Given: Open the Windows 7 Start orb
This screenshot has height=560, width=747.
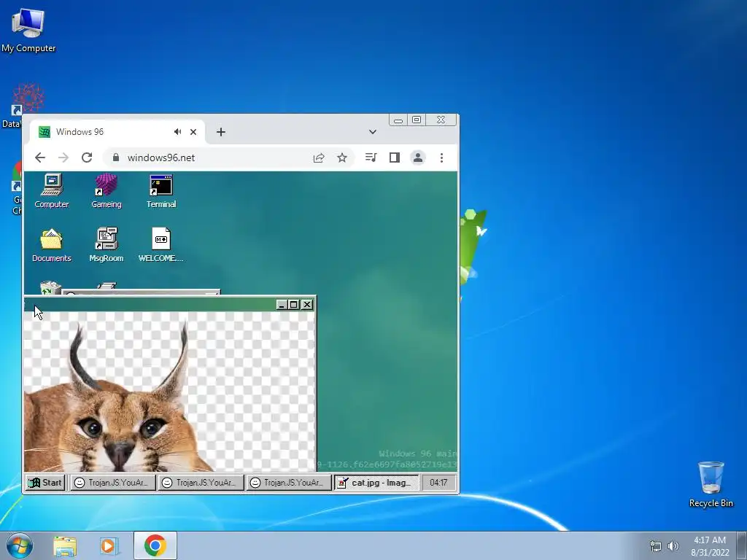Looking at the screenshot, I should point(20,545).
